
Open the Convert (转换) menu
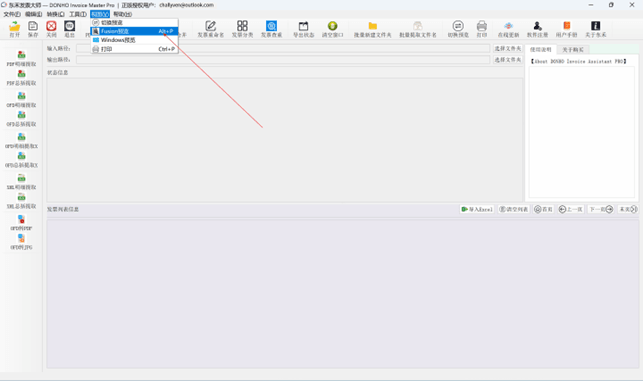(55, 14)
